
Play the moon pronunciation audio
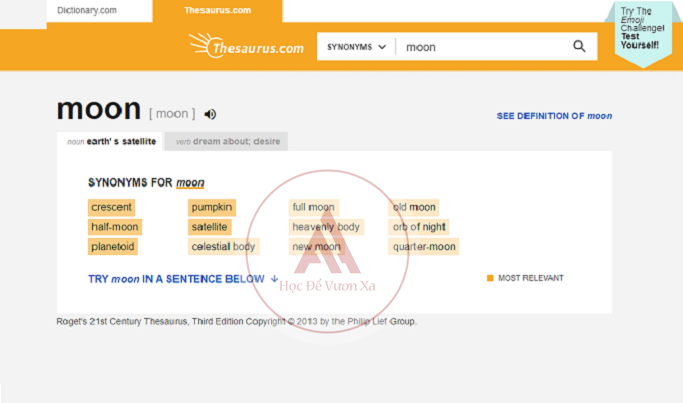(210, 114)
